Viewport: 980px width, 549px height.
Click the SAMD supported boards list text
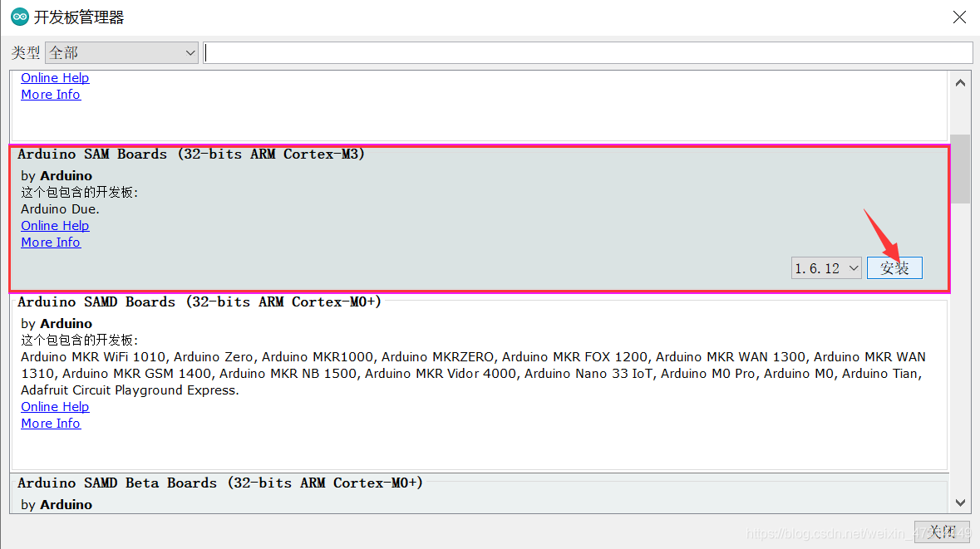473,374
